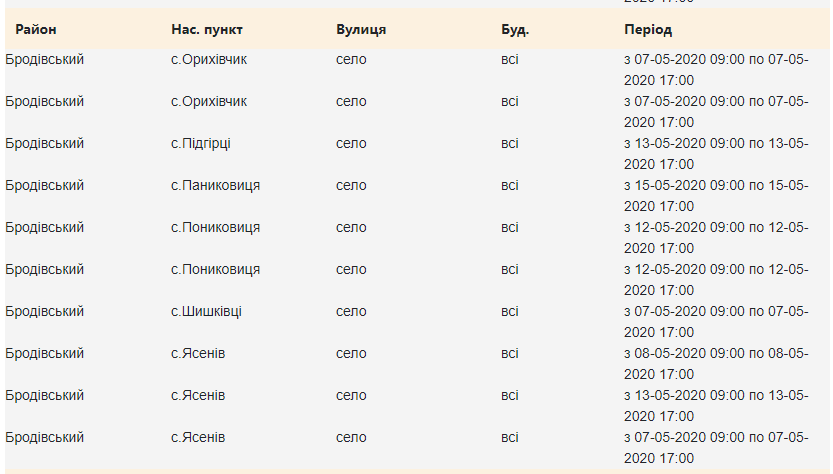Viewport: 833px width, 474px height.
Task: Click the period cell in the с.Підгірці row
Action: 715,154
